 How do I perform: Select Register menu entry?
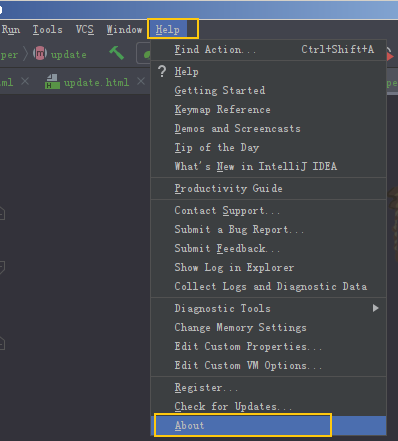pos(269,388)
